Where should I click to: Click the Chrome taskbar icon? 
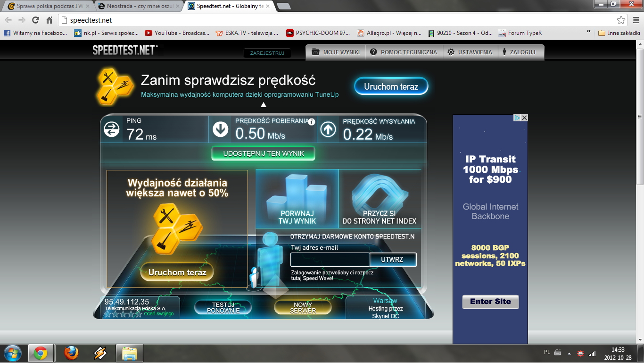(x=40, y=353)
